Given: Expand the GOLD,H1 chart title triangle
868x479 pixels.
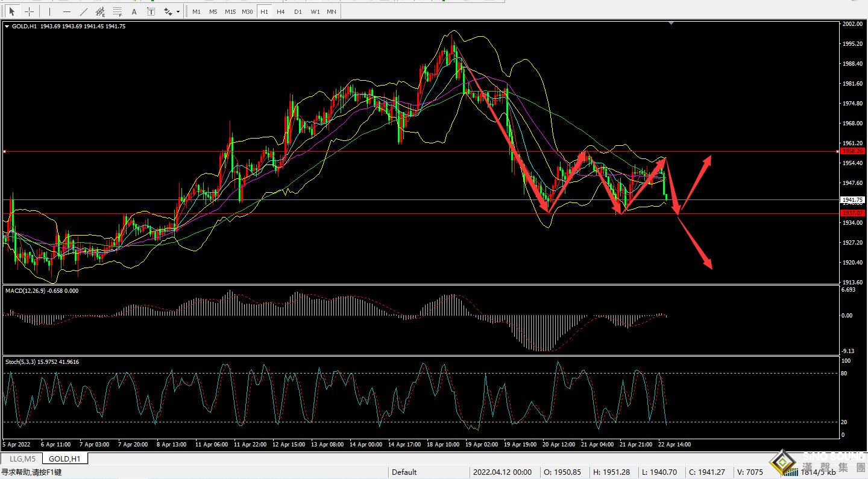Looking at the screenshot, I should tap(7, 26).
